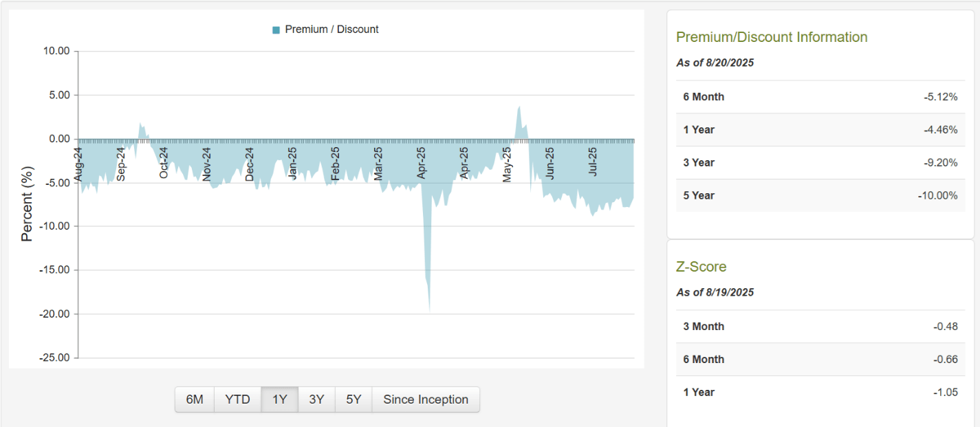
Task: Click the 3 Month Z-Score row
Action: pos(820,327)
